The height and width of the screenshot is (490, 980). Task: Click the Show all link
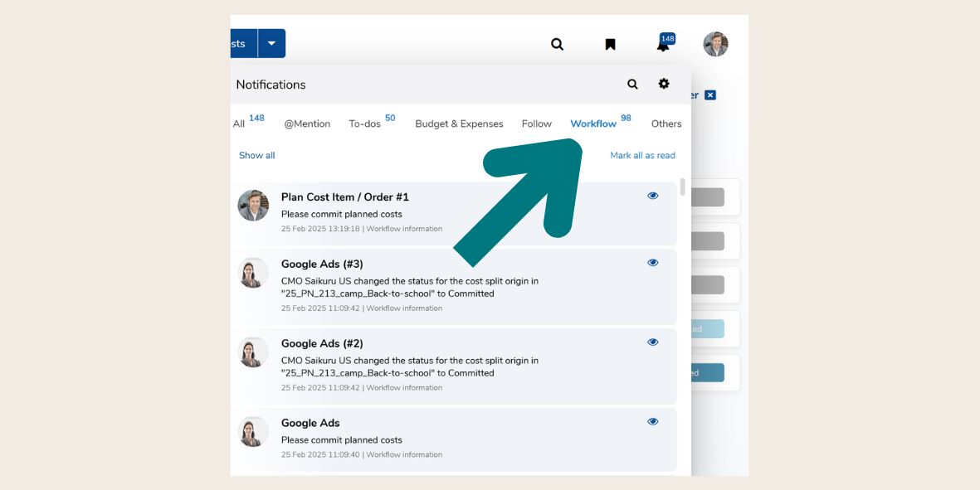256,155
